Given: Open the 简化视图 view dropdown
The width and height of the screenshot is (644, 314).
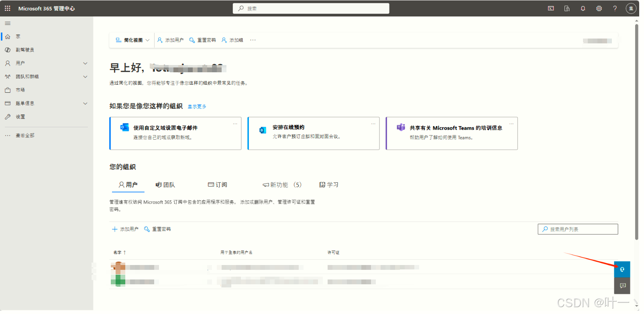Looking at the screenshot, I should coord(132,40).
